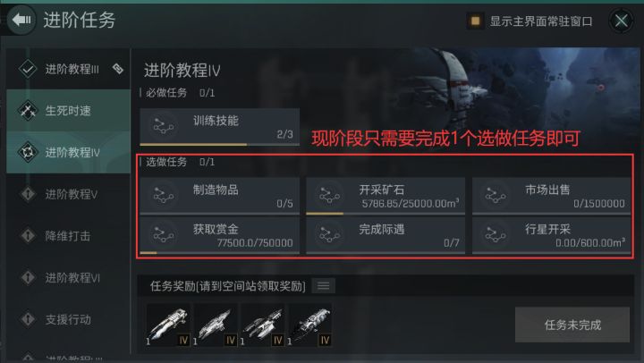
Task: Open the 开采矿石 optional task
Action: 386,197
